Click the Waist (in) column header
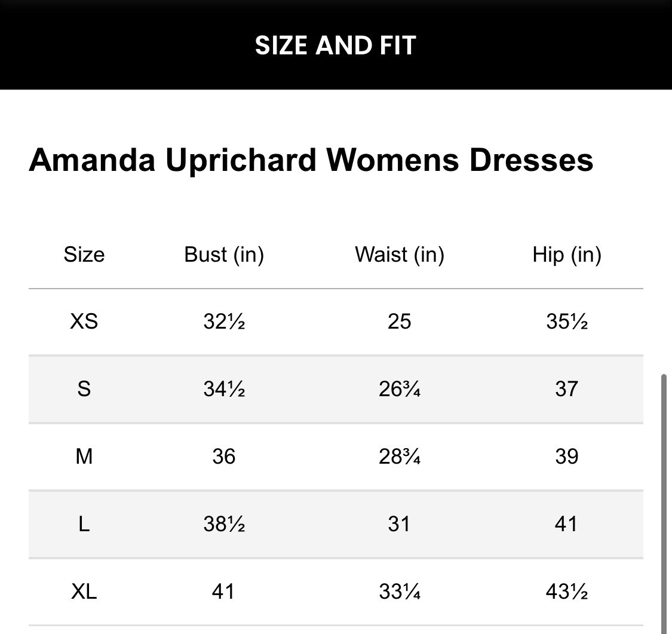Image resolution: width=672 pixels, height=634 pixels. 399,255
